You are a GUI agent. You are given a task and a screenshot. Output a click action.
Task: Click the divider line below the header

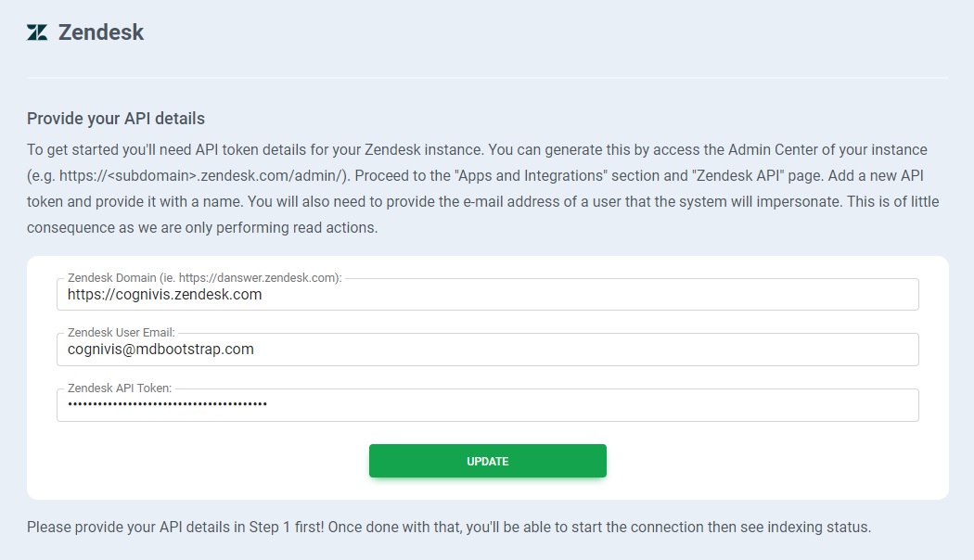tap(487, 78)
